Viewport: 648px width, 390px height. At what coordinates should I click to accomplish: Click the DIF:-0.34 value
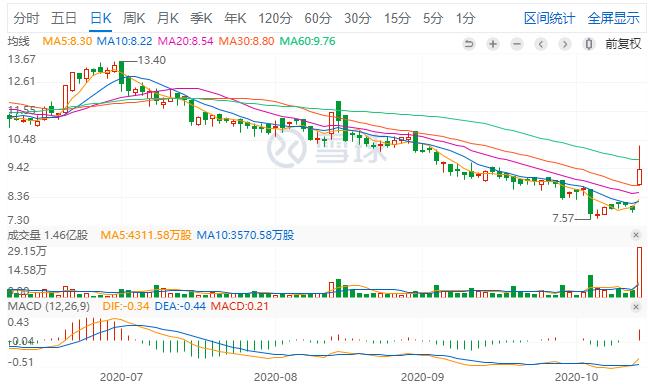click(x=126, y=307)
